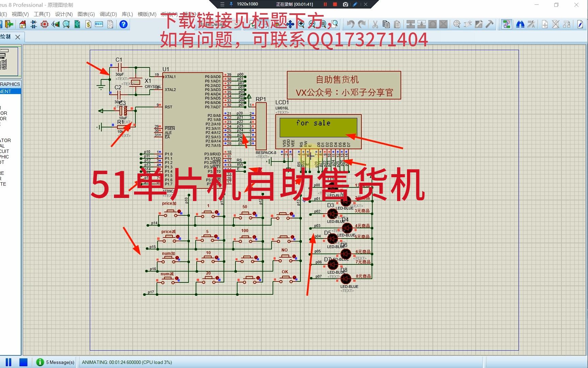Run the Electrical Rules Check lightning icon

click(x=580, y=24)
